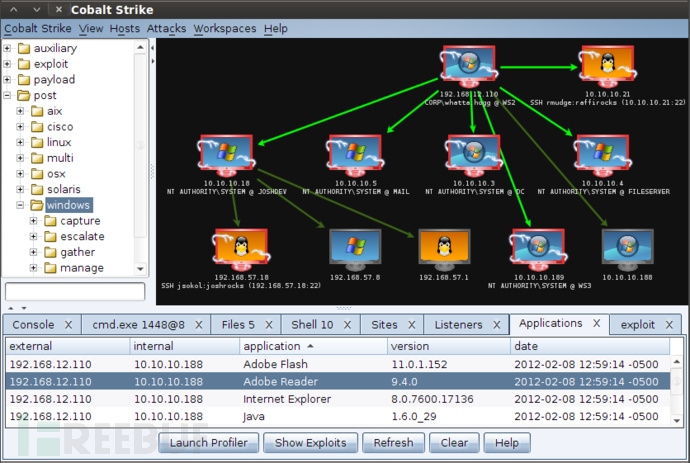Image resolution: width=690 pixels, height=463 pixels.
Task: Select the Linux host 10.10.10.21
Action: pyautogui.click(x=607, y=66)
